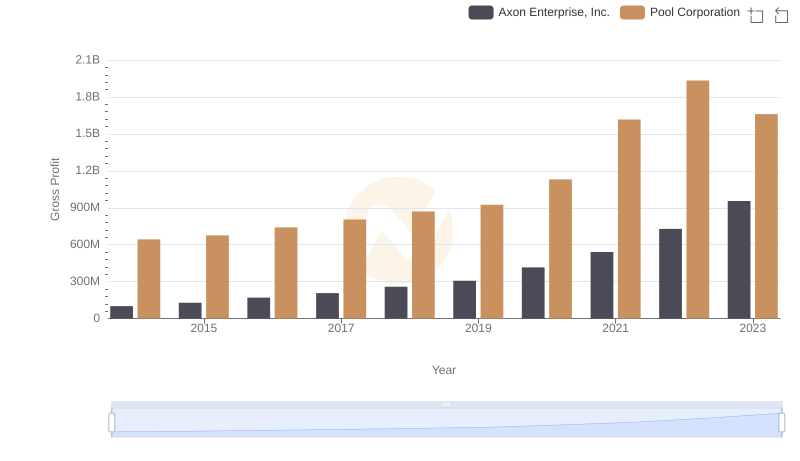Click the tall Pool Corporation bar next to the 2021 label

click(629, 219)
